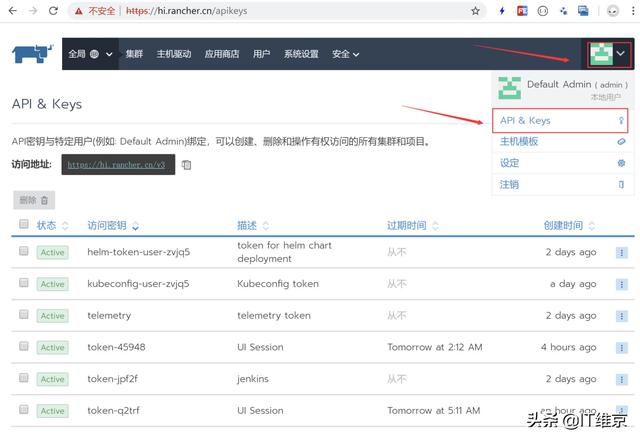Check the kubeconfig-user-zvjq5 row checkbox
This screenshot has width=640, height=441.
[x=24, y=283]
